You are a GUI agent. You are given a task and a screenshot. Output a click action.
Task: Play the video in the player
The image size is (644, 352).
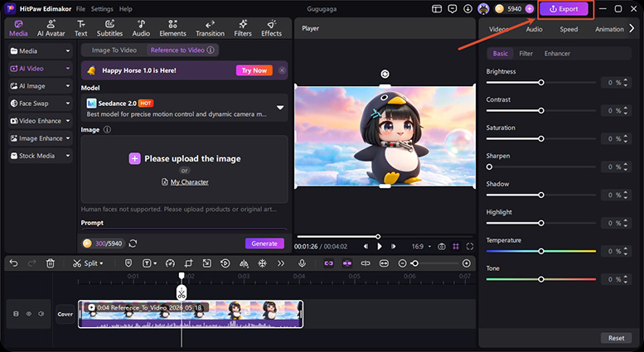tap(380, 247)
